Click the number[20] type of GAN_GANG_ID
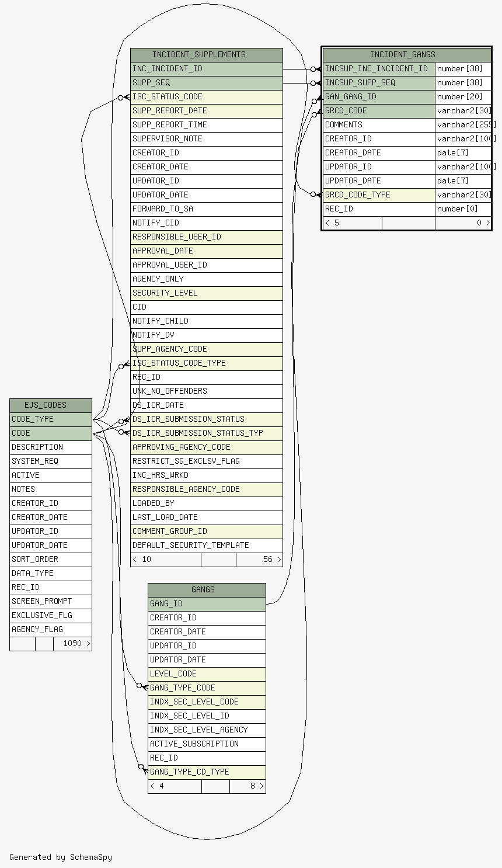This screenshot has height=868, width=502. [463, 97]
